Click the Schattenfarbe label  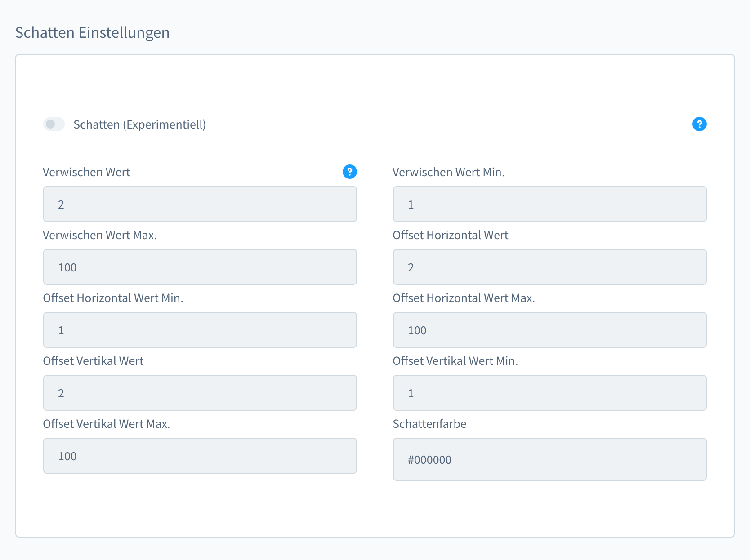tap(429, 424)
